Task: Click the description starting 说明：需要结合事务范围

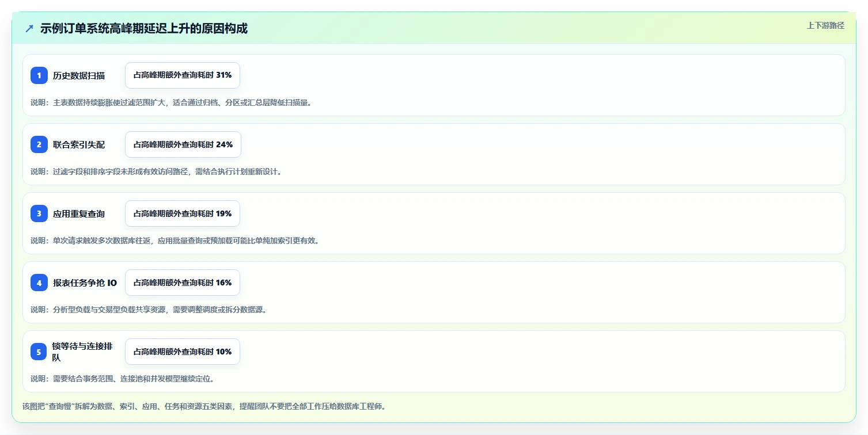Action: (x=123, y=379)
